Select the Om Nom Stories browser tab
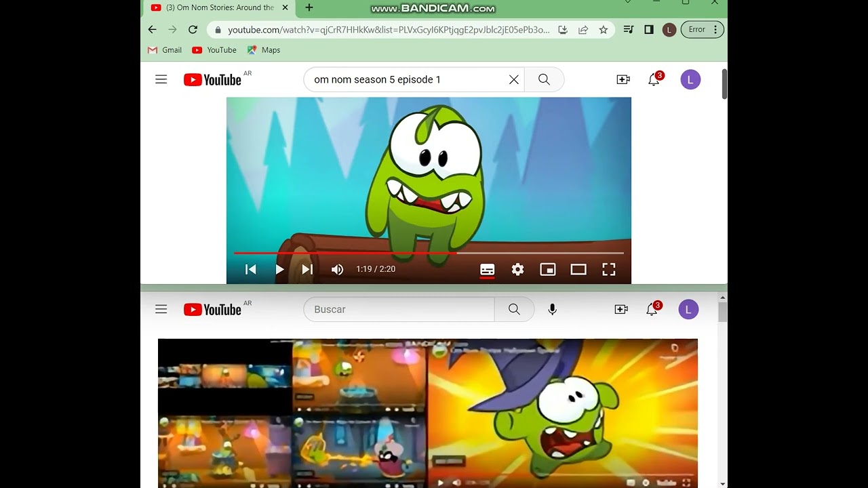Image resolution: width=868 pixels, height=488 pixels. pyautogui.click(x=218, y=7)
